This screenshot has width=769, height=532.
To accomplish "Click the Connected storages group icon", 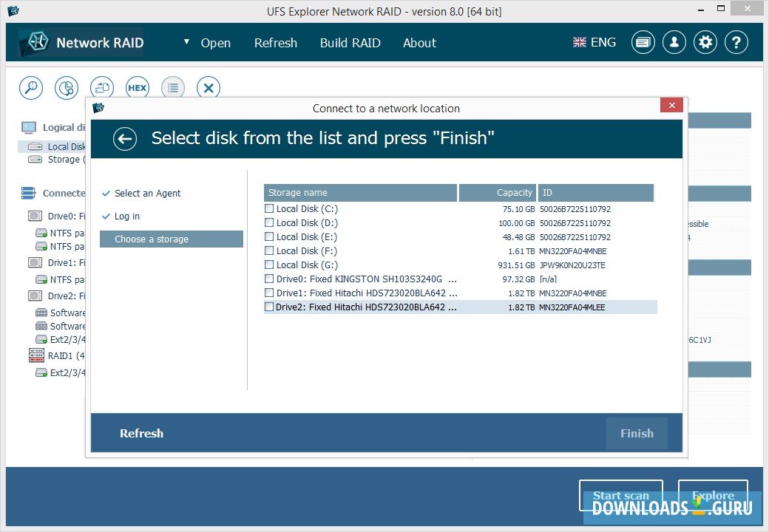I will pos(28,193).
